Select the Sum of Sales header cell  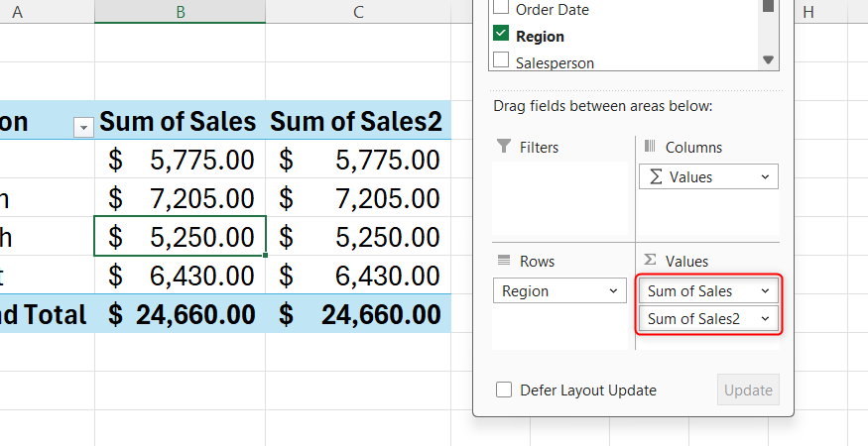point(180,120)
